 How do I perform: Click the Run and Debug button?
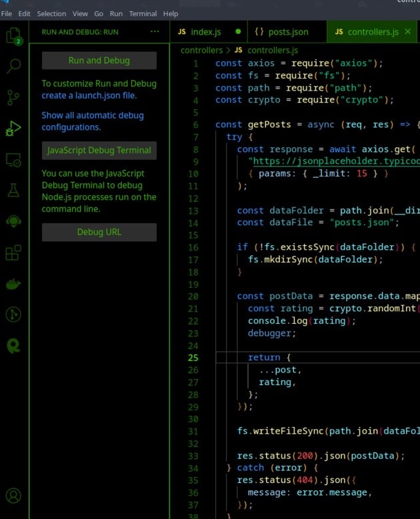(x=99, y=61)
